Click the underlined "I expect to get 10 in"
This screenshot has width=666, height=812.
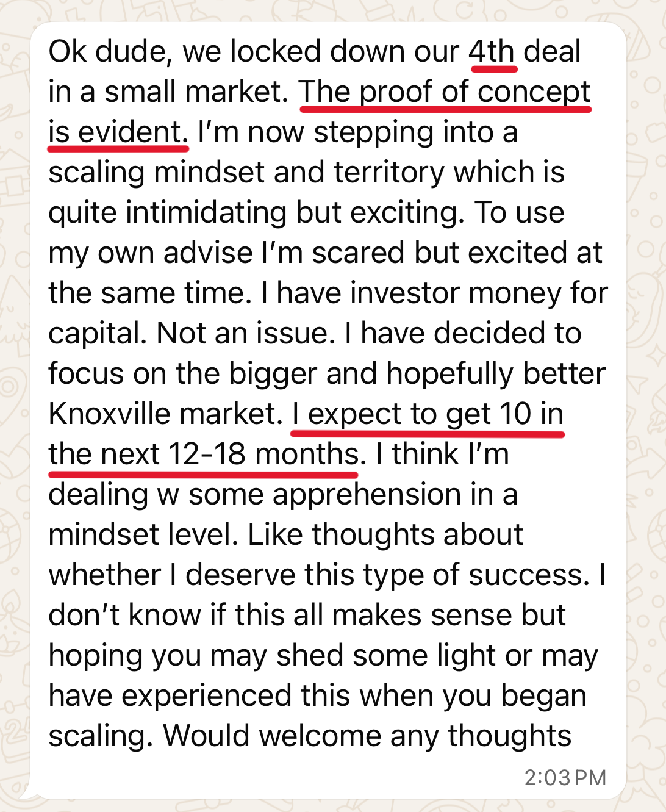[427, 414]
